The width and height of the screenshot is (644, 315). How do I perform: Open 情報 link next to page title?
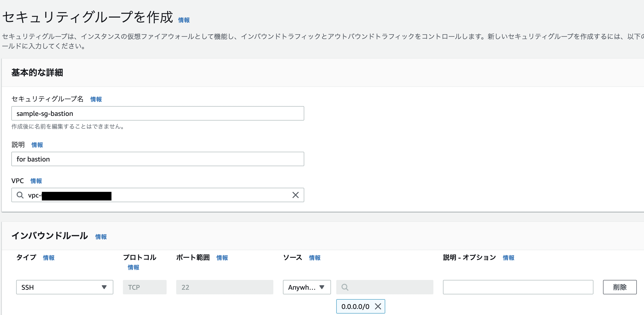(184, 20)
